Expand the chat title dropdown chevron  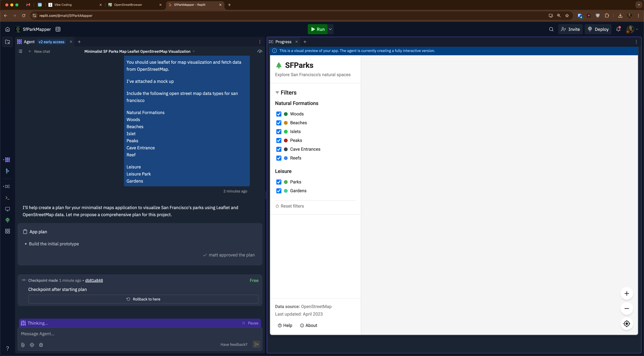point(194,51)
